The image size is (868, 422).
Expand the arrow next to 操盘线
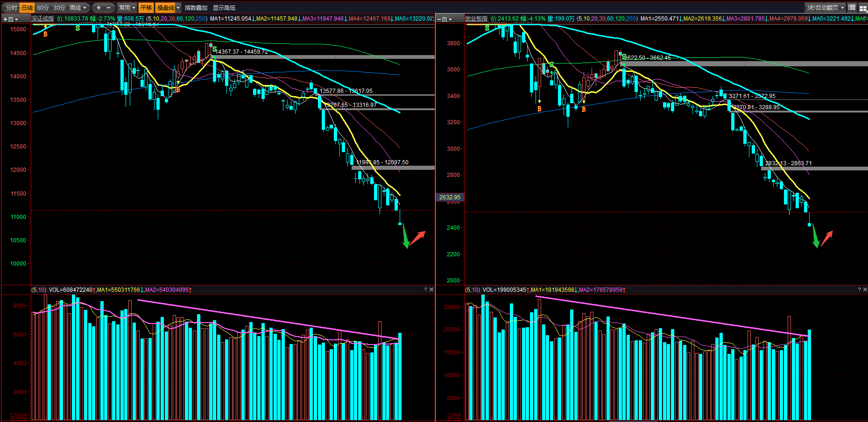pyautogui.click(x=178, y=7)
